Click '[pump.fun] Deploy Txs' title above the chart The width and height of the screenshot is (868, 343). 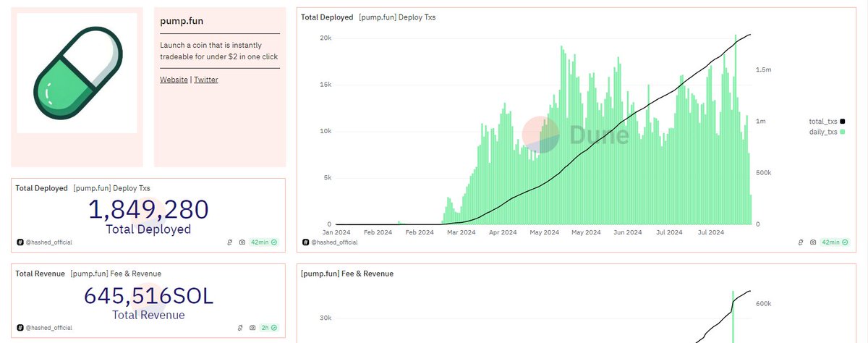(397, 17)
